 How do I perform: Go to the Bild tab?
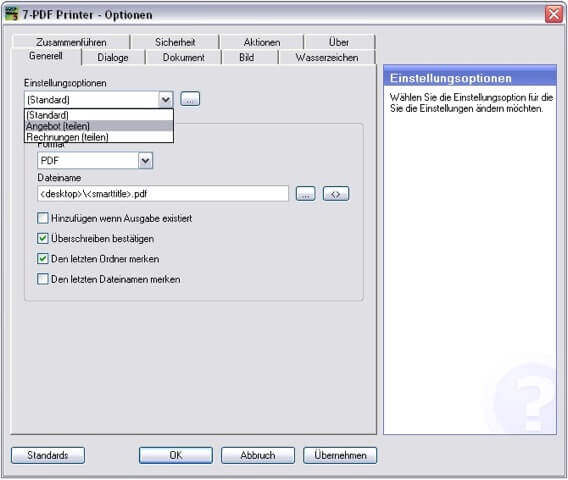(x=246, y=57)
